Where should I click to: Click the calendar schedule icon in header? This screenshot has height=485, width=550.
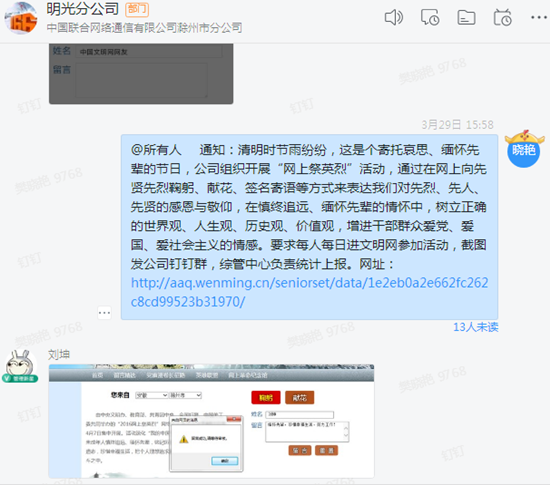click(502, 17)
